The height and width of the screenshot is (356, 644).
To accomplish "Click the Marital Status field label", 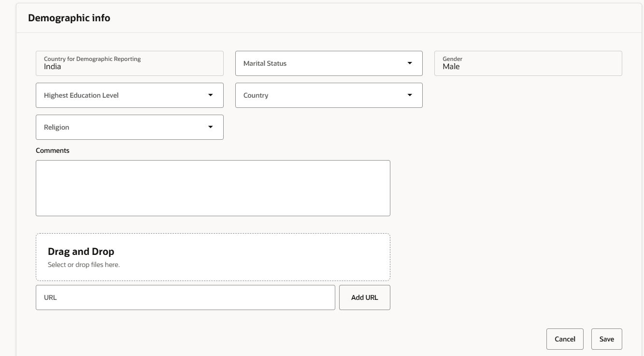I will click(x=265, y=63).
